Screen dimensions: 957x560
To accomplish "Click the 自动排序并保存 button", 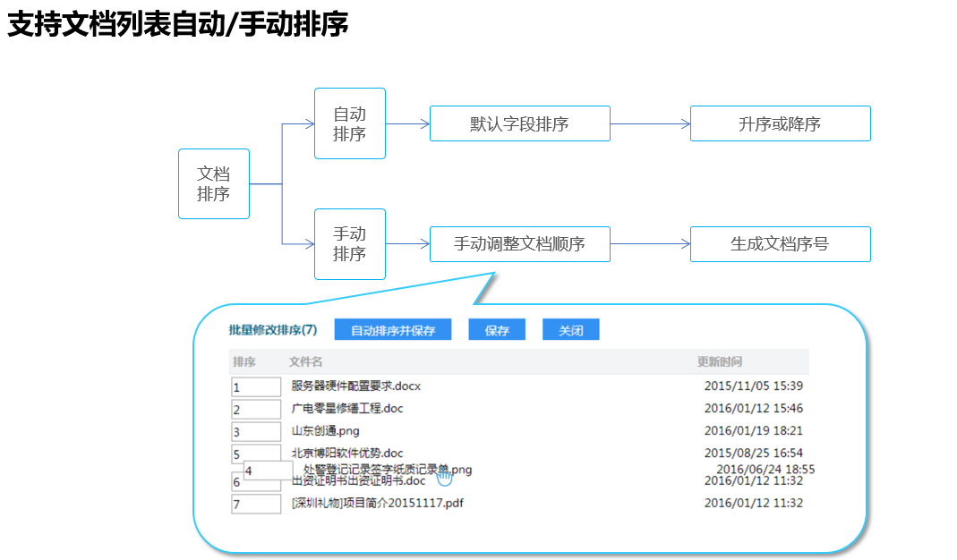I will [392, 330].
